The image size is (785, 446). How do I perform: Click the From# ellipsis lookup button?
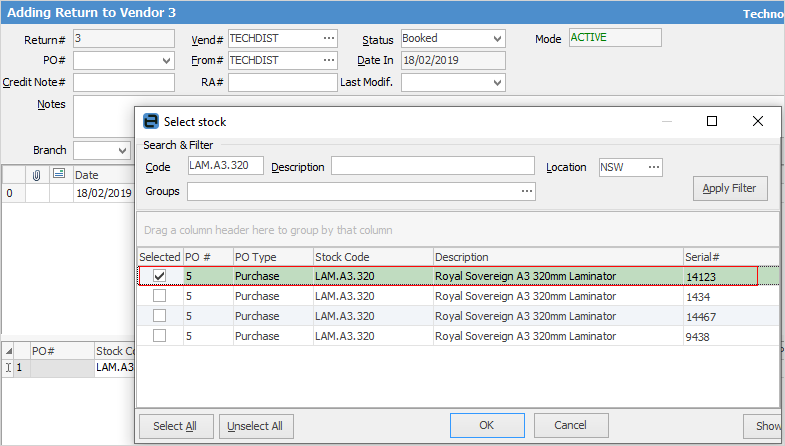pos(329,60)
